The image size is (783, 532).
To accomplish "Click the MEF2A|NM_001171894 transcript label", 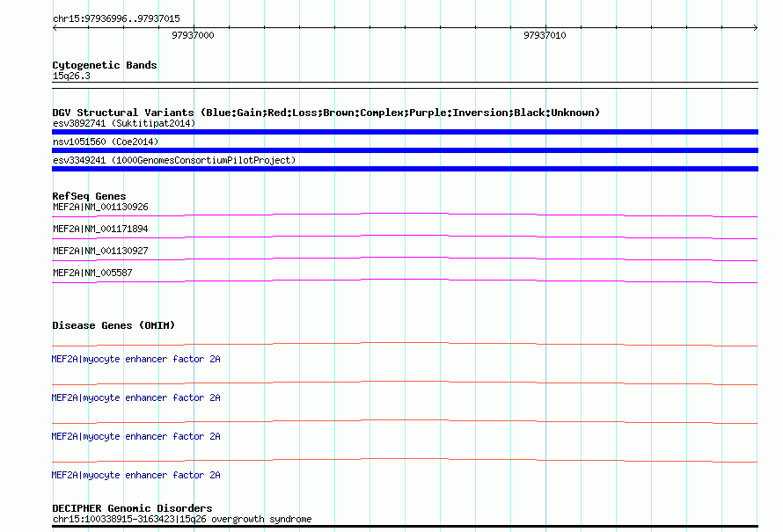I will [100, 230].
